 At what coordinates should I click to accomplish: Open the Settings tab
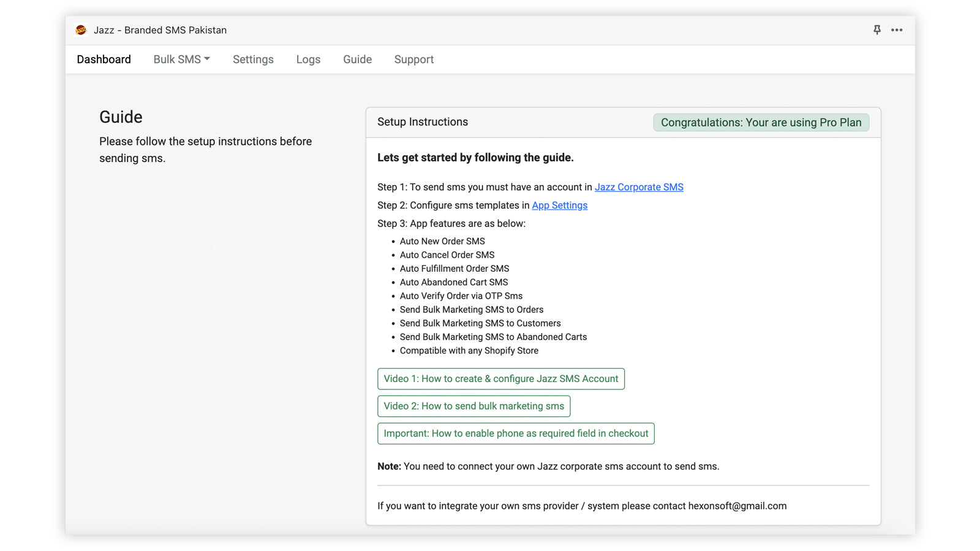click(253, 59)
